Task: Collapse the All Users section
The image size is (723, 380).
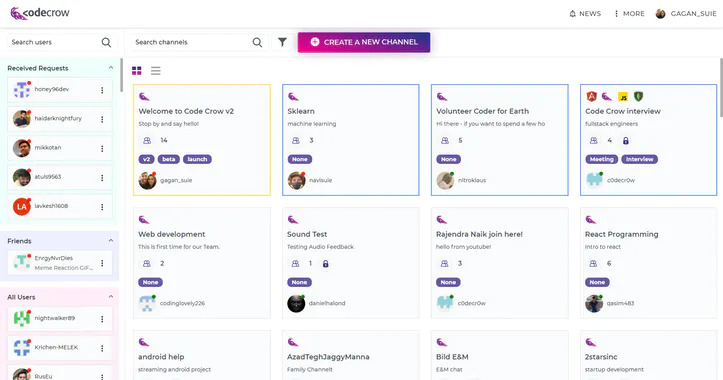Action: pos(111,297)
